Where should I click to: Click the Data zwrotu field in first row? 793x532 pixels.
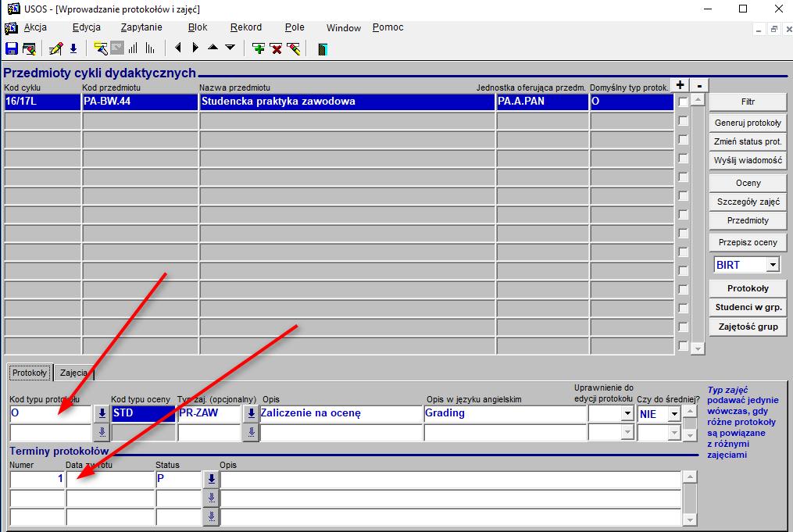click(110, 479)
